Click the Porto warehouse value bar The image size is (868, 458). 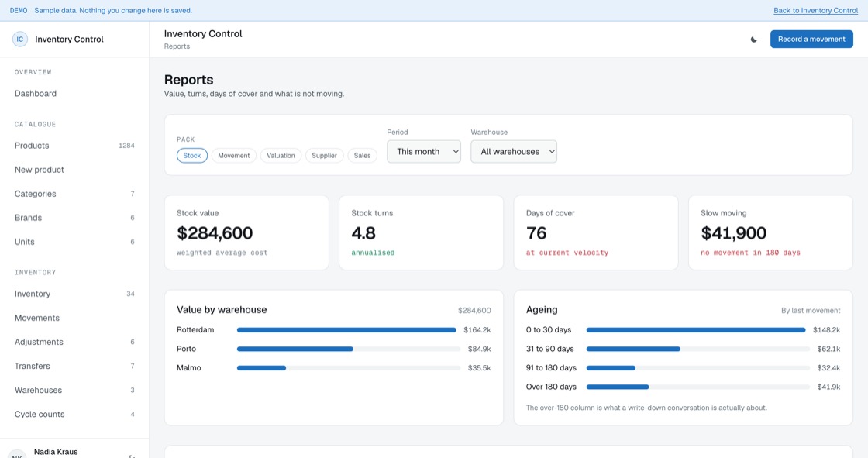click(x=295, y=349)
